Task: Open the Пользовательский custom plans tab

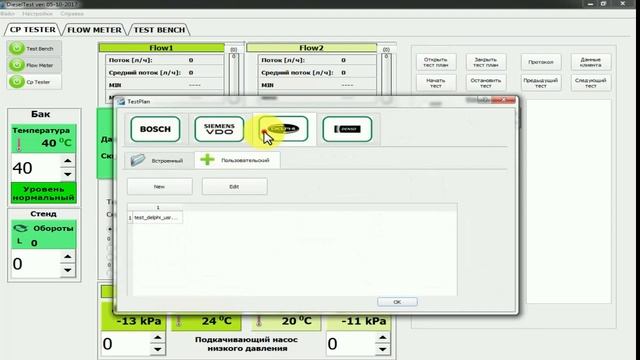Action: pos(237,160)
